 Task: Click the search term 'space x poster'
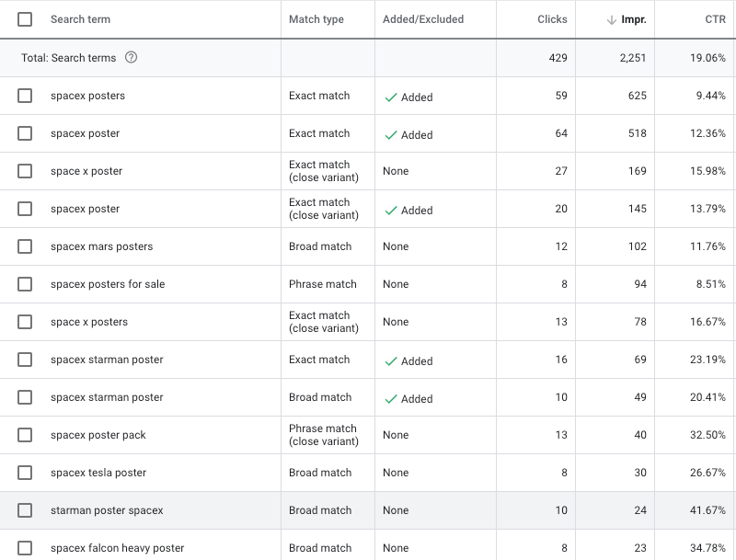86,171
